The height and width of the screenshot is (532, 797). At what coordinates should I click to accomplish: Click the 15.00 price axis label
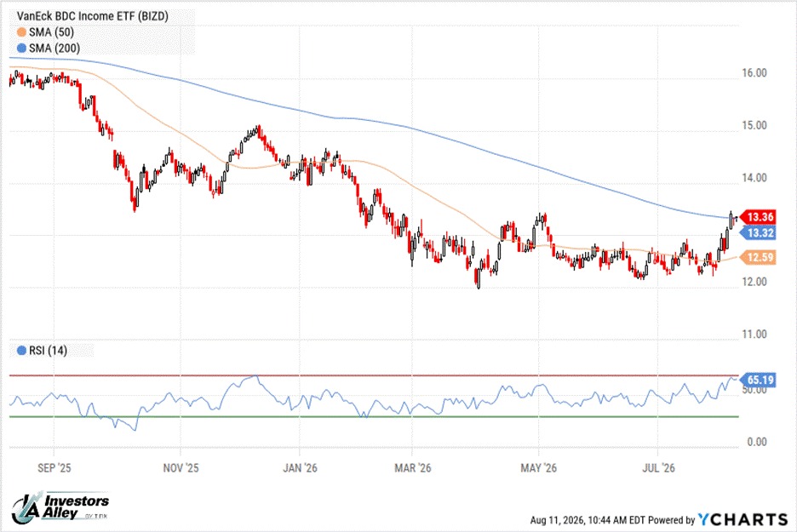(754, 125)
